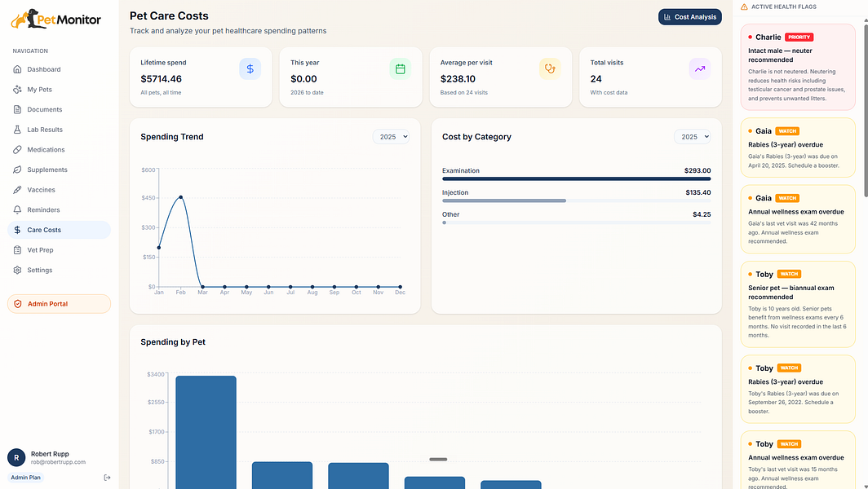
Task: Open the Admin Portal
Action: 59,304
